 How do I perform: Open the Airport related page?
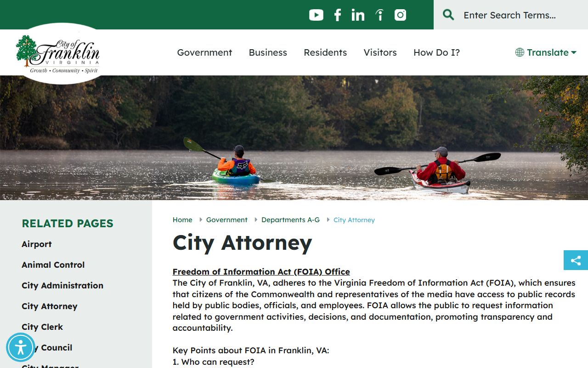(x=37, y=244)
